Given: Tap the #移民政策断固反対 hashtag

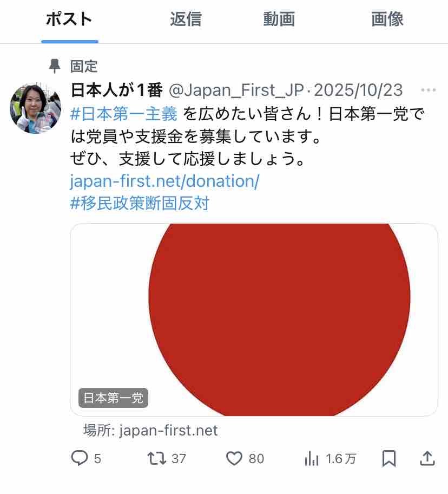Looking at the screenshot, I should pos(140,204).
